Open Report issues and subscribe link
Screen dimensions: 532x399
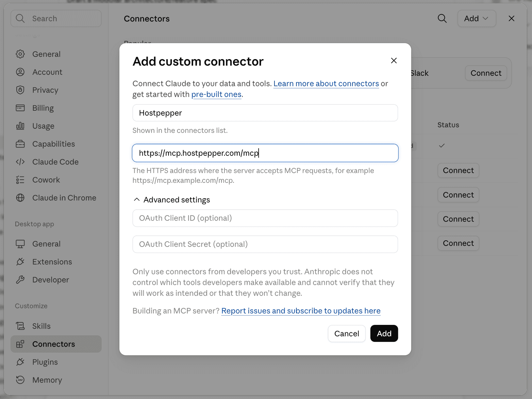tap(301, 311)
